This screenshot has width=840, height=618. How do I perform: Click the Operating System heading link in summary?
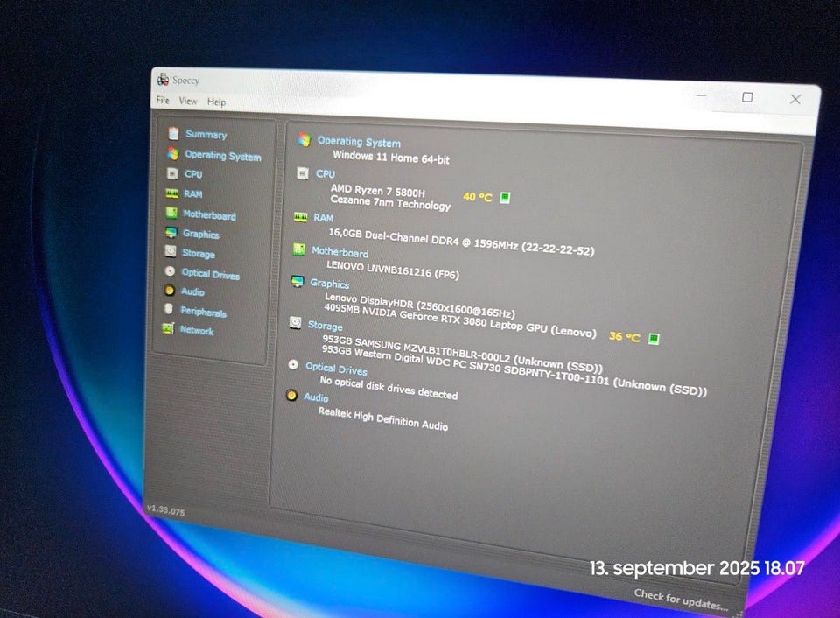point(359,142)
